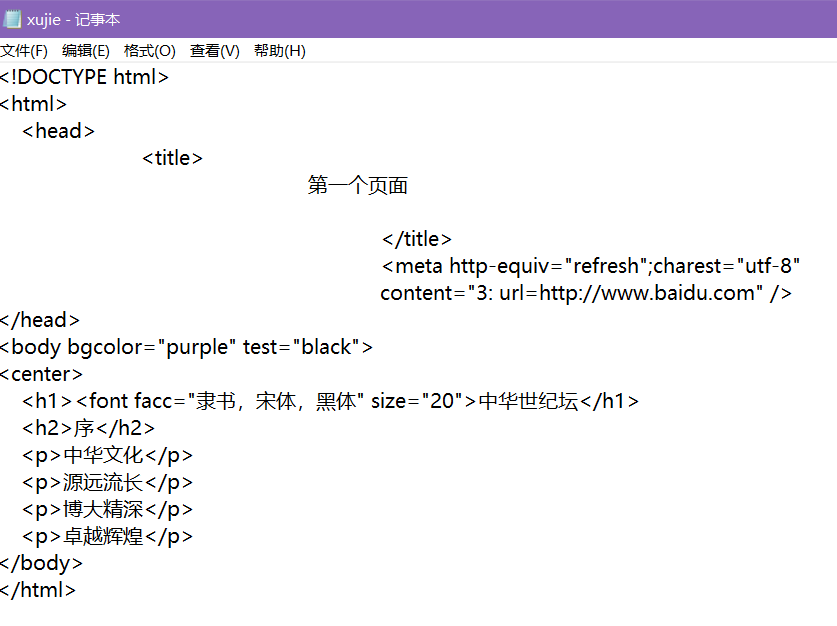Click the closing </title> tag
This screenshot has width=837, height=626.
[x=417, y=239]
